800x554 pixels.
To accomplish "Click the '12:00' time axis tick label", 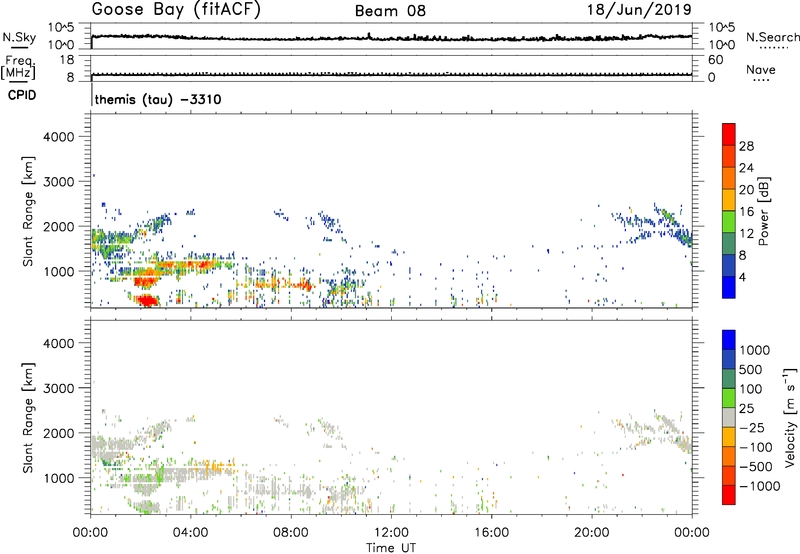I will pyautogui.click(x=391, y=533).
